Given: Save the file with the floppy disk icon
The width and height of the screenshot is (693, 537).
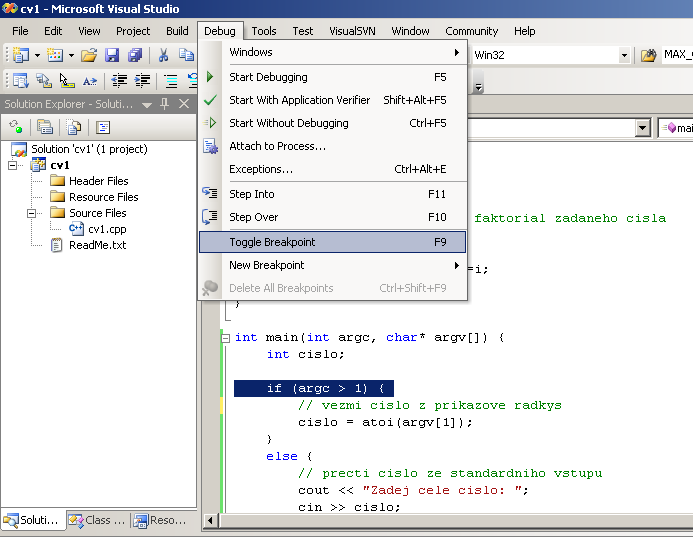Looking at the screenshot, I should click(112, 55).
